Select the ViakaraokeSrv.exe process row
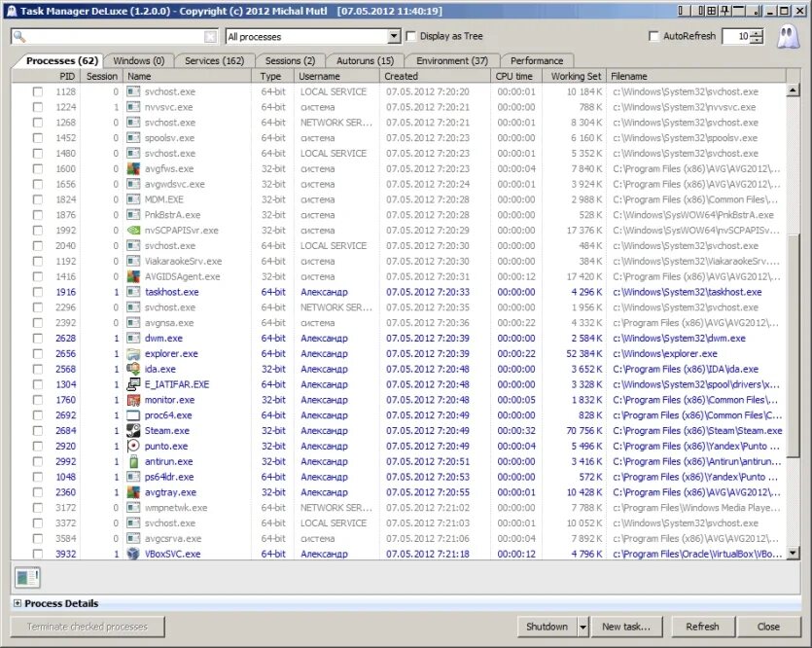 pos(399,261)
